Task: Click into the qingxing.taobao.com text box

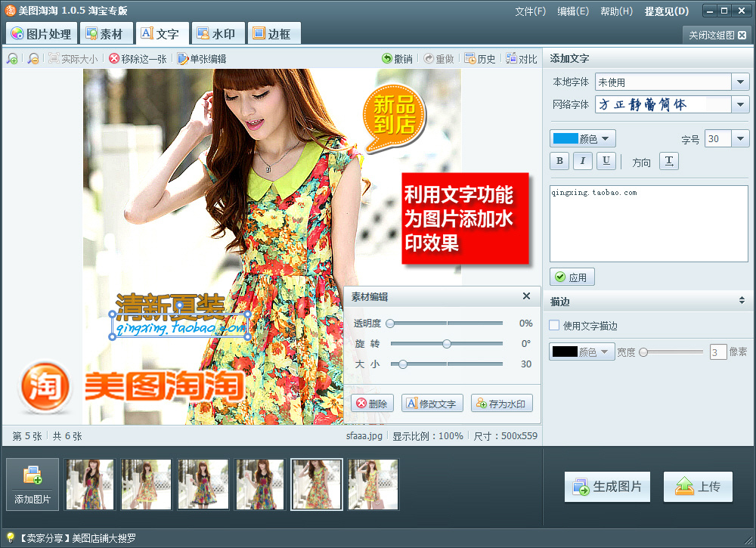Action: 649,224
